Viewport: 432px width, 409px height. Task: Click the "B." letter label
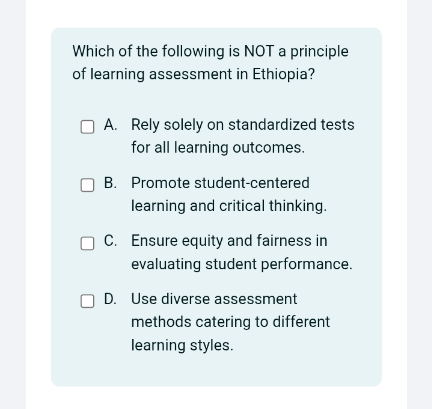pos(110,183)
